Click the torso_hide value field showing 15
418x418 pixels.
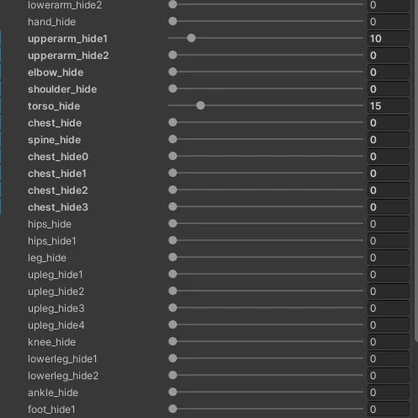pyautogui.click(x=388, y=106)
